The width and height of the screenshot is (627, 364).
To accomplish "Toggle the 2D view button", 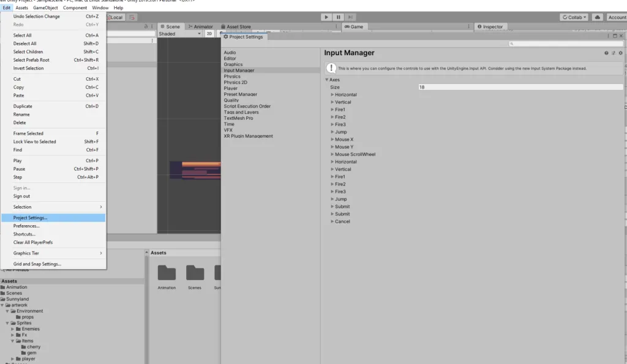I will coord(209,34).
